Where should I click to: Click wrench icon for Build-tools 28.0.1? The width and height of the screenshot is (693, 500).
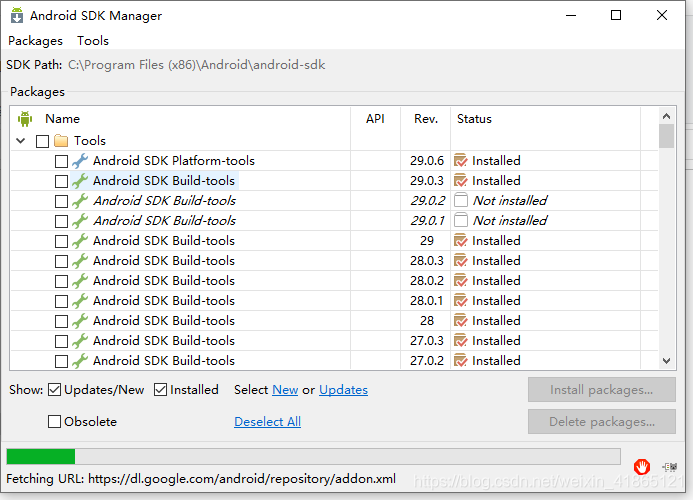coord(80,301)
